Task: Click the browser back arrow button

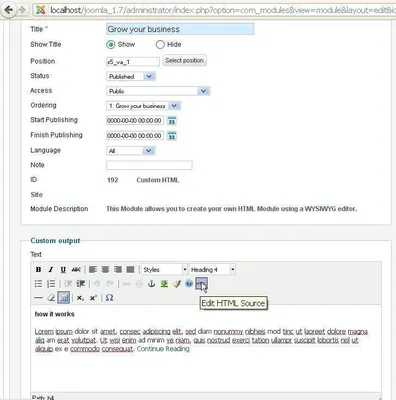Action: 9,10
